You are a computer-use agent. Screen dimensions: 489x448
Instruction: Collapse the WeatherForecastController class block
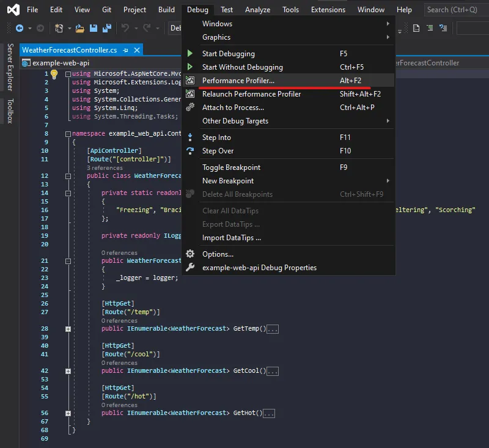tap(68, 177)
